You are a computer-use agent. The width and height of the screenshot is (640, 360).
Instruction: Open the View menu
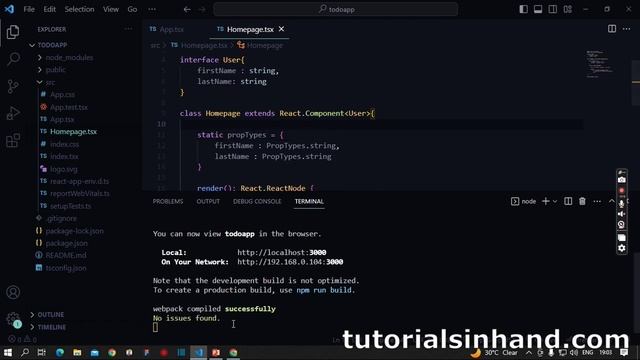(111, 9)
